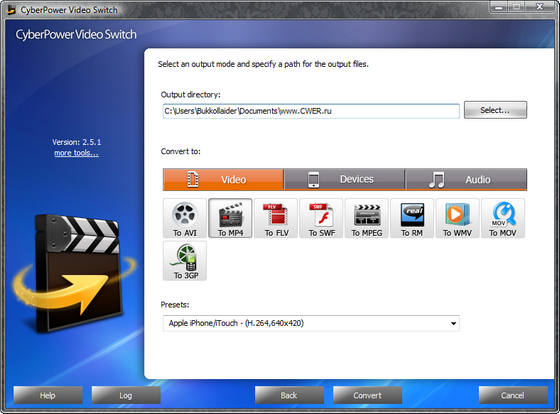The width and height of the screenshot is (560, 414).
Task: Focus the Output directory path field
Action: [x=311, y=111]
